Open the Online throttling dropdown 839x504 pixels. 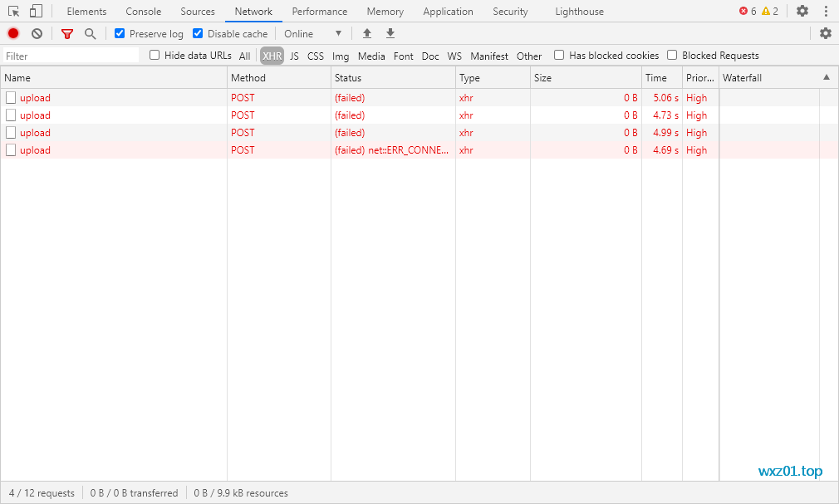point(313,34)
